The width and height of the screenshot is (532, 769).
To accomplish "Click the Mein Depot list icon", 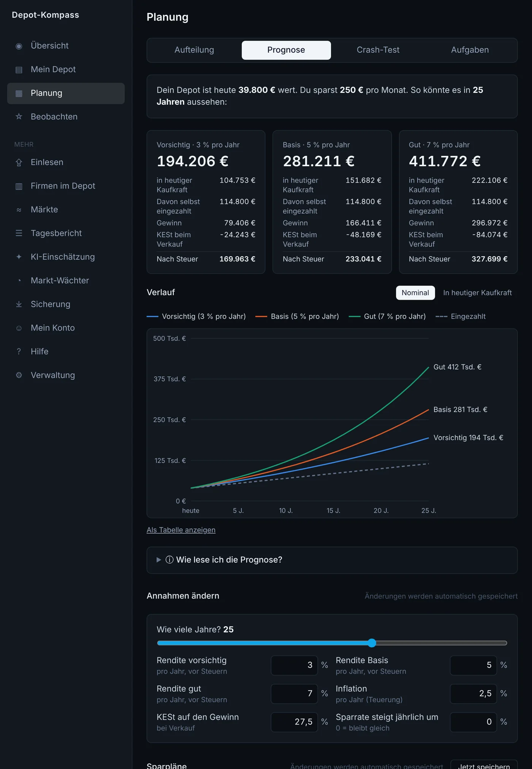I will [19, 70].
